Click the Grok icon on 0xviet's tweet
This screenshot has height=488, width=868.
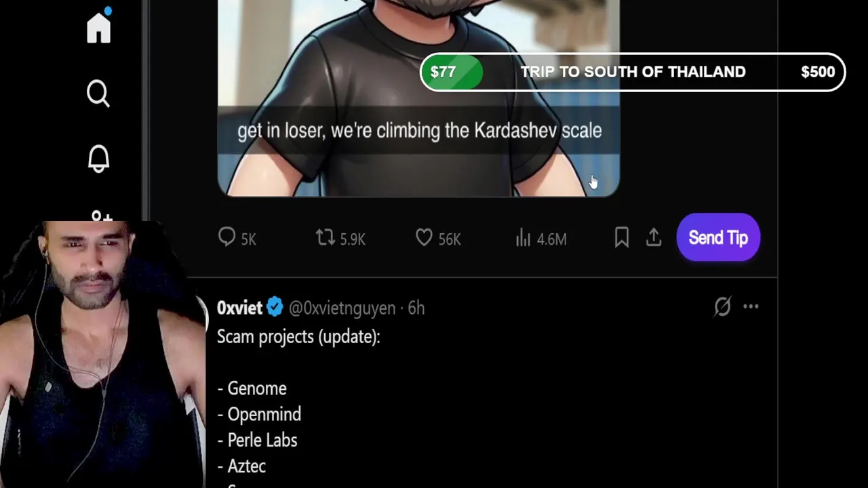click(722, 307)
